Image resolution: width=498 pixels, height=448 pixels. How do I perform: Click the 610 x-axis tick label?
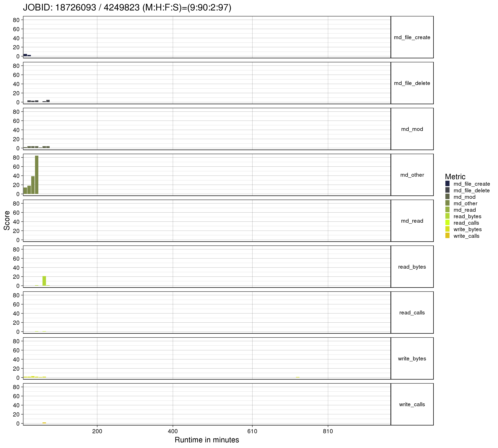click(x=252, y=431)
